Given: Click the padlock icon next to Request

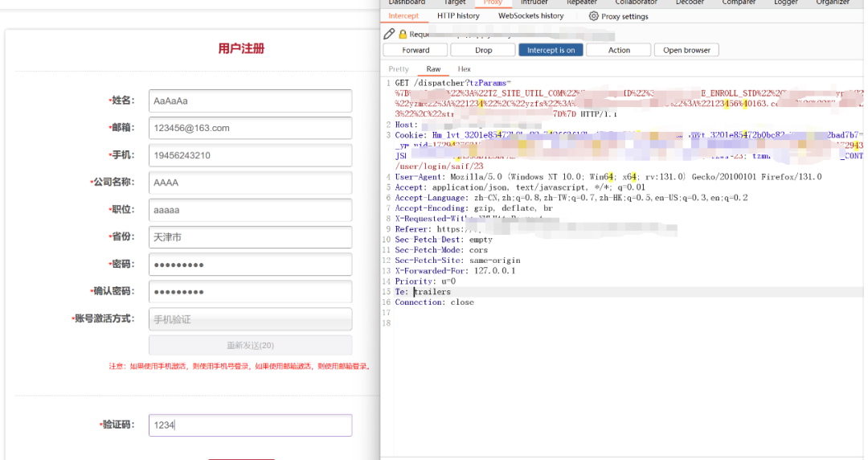Looking at the screenshot, I should pyautogui.click(x=403, y=35).
